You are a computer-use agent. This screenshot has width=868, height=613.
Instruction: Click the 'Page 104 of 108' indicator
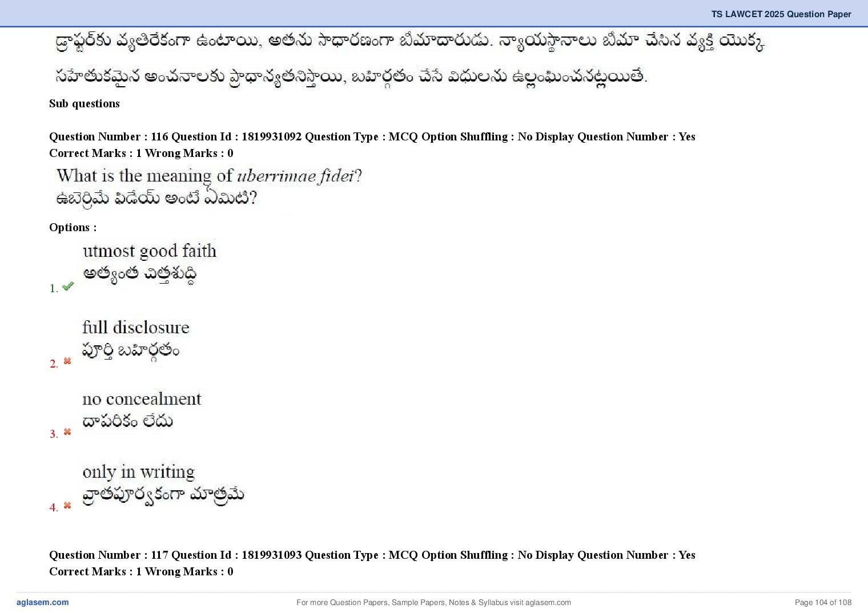[x=823, y=602]
